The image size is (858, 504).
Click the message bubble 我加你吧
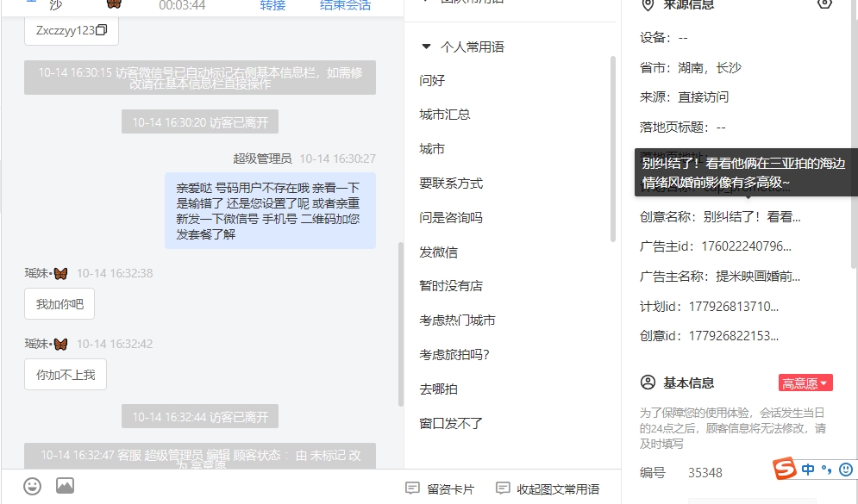(59, 304)
